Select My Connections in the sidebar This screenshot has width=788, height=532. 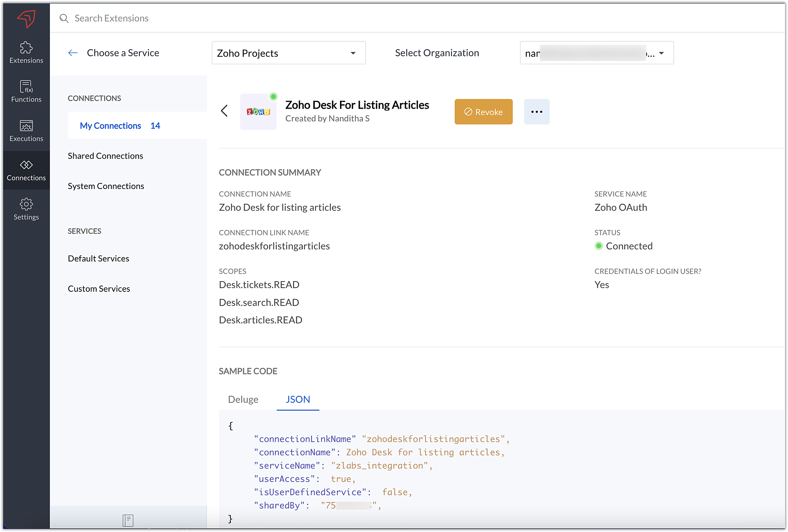coord(110,126)
